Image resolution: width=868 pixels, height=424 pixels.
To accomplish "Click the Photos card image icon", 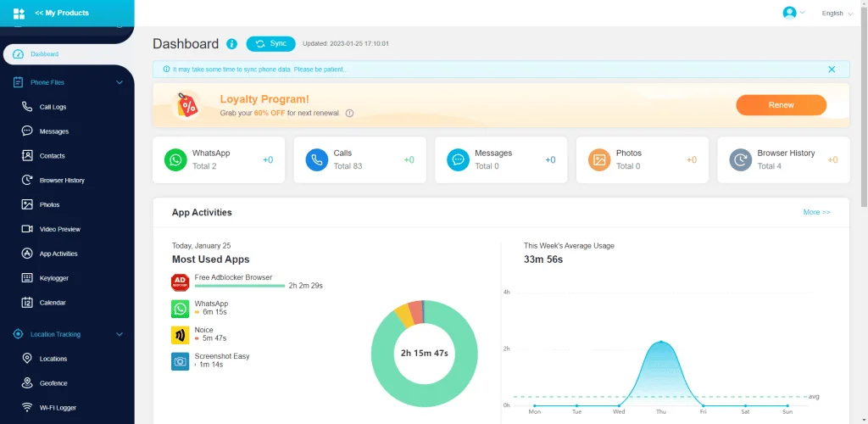I will tap(599, 159).
